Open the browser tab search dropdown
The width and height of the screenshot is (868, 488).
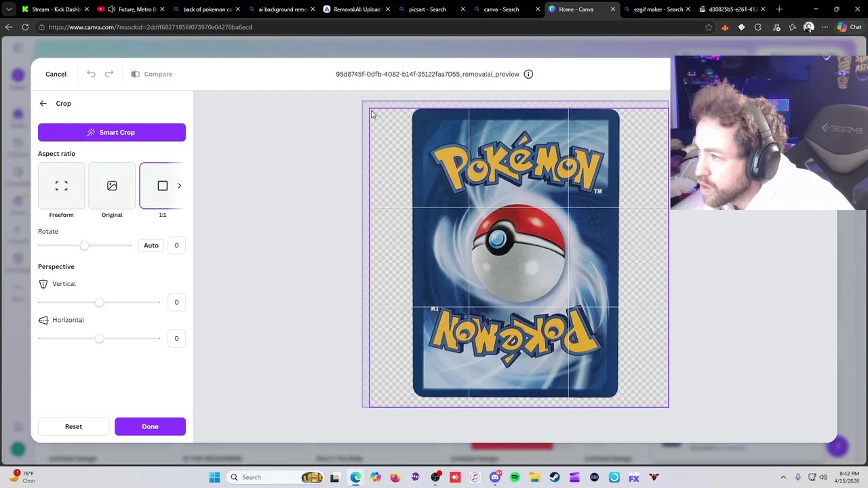point(9,9)
